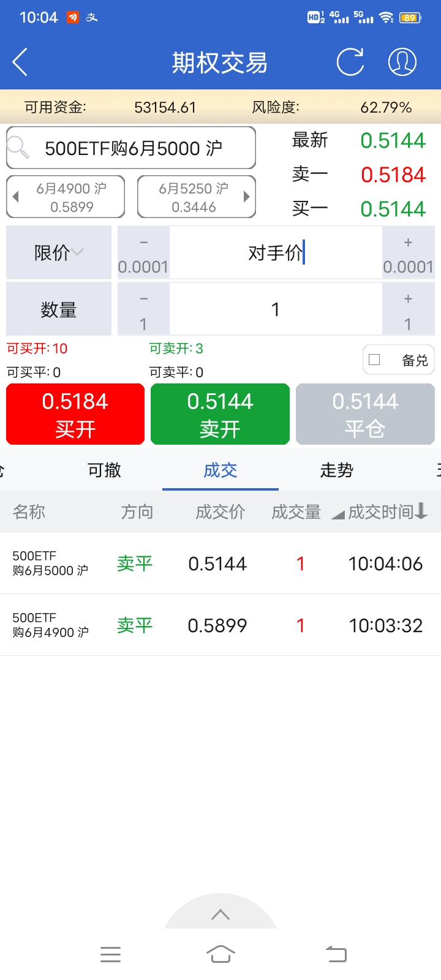Screen dimensions: 441x980
Task: Open the user account profile icon
Action: point(402,62)
